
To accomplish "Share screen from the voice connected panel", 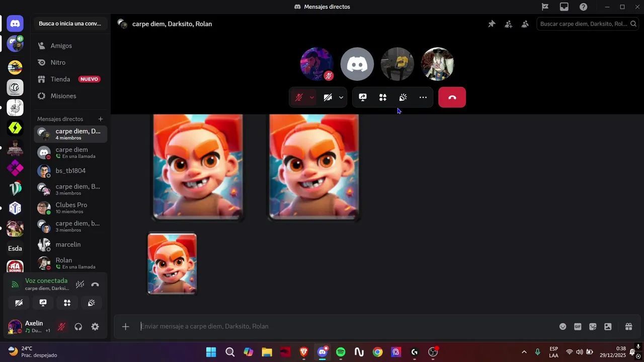I will click(43, 303).
